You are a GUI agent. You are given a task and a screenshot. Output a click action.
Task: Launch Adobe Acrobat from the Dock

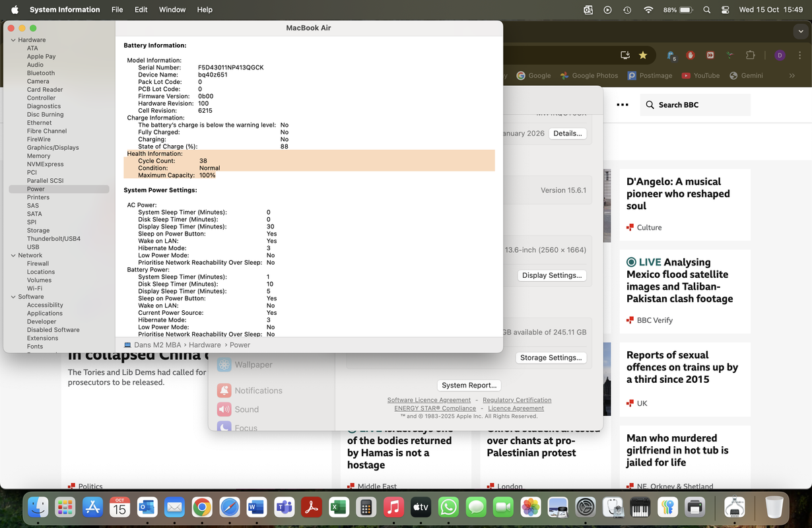coord(311,507)
